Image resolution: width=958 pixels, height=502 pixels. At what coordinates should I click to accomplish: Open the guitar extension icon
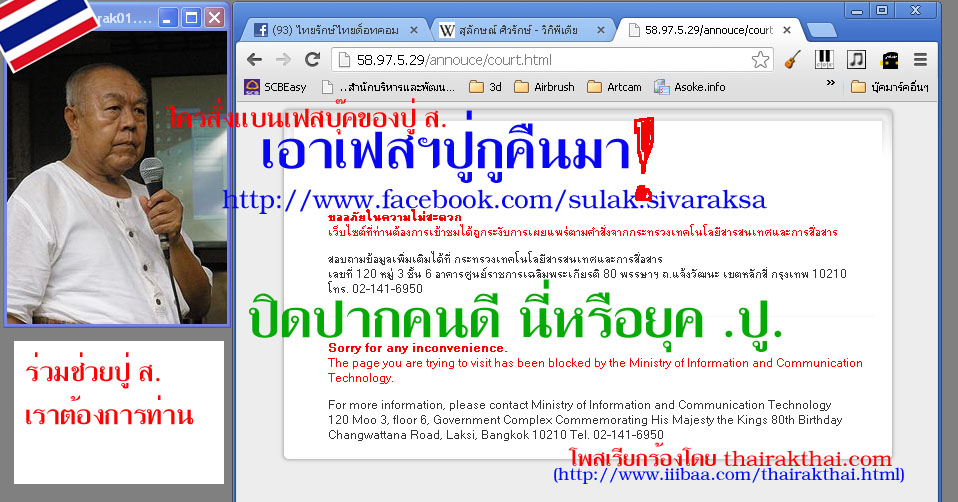pyautogui.click(x=792, y=60)
